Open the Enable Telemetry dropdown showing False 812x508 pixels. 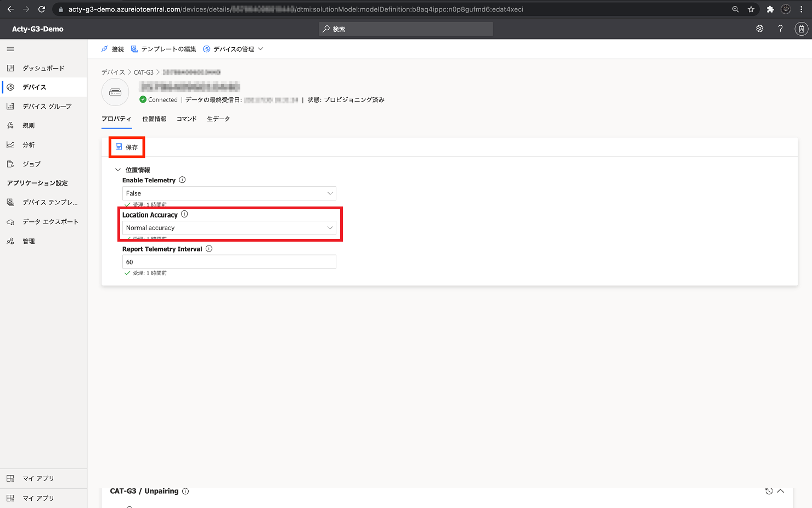pos(229,193)
